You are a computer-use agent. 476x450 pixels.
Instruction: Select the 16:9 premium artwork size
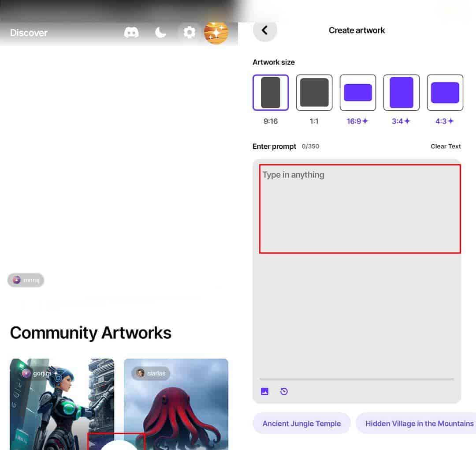(358, 92)
